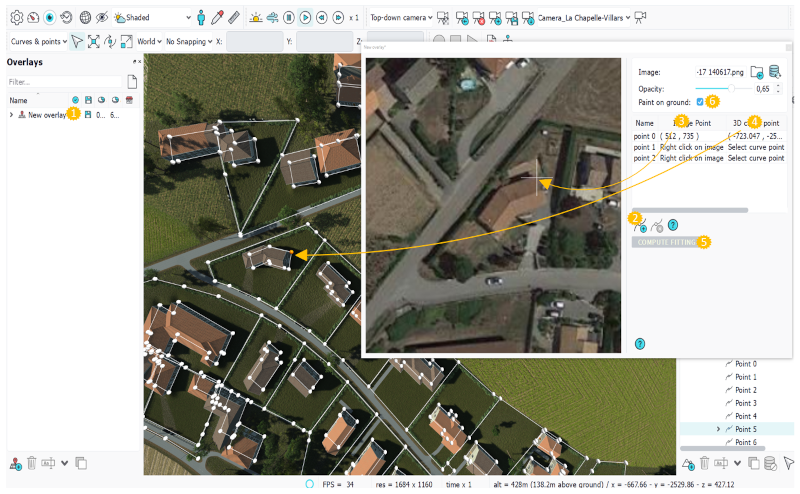Select the arrow selection tool
800x494 pixels.
pyautogui.click(x=77, y=42)
